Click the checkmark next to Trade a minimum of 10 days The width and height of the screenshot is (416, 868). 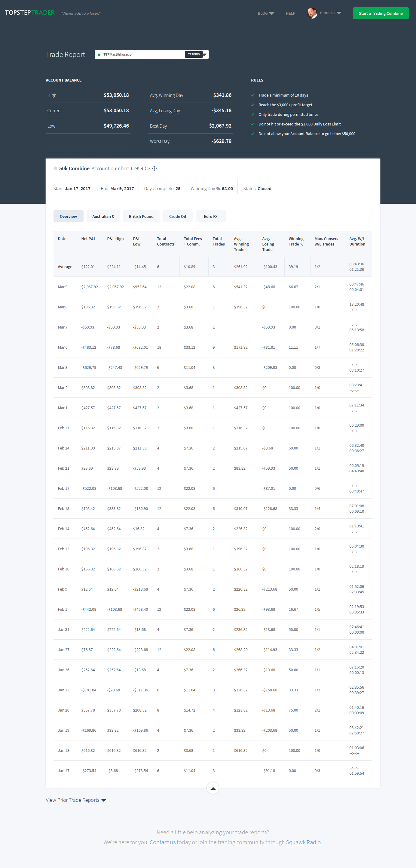[253, 95]
